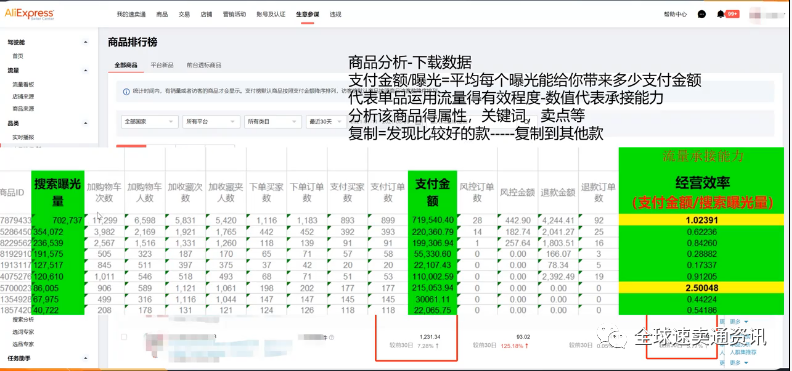Select the cell with value 4,244.41
Image resolution: width=792 pixels, height=371 pixels.
(x=558, y=220)
